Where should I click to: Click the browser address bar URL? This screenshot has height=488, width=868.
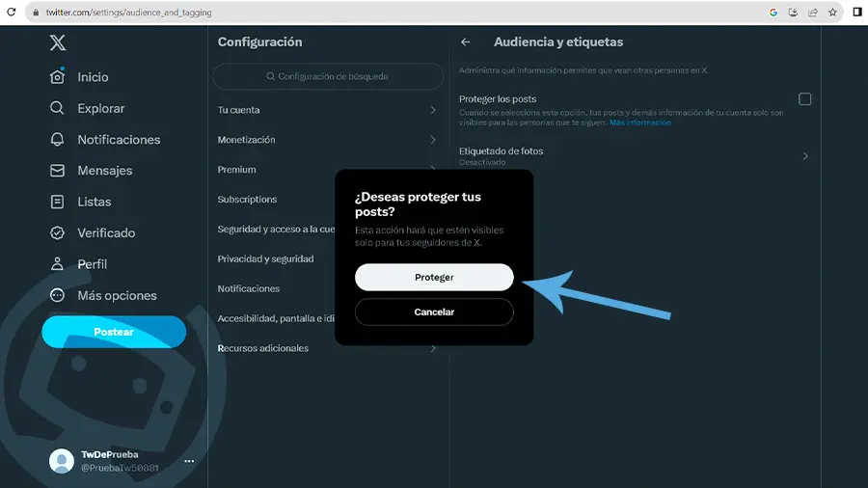click(128, 13)
